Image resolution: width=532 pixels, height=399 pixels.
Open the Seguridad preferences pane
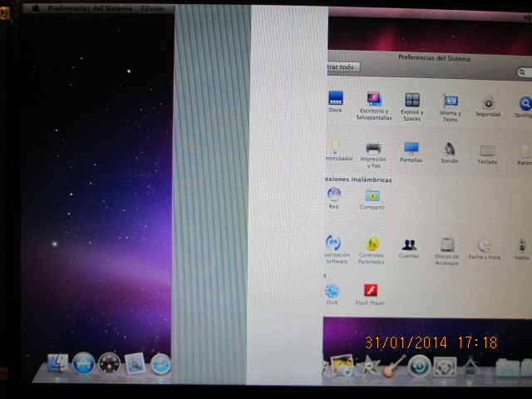point(488,103)
